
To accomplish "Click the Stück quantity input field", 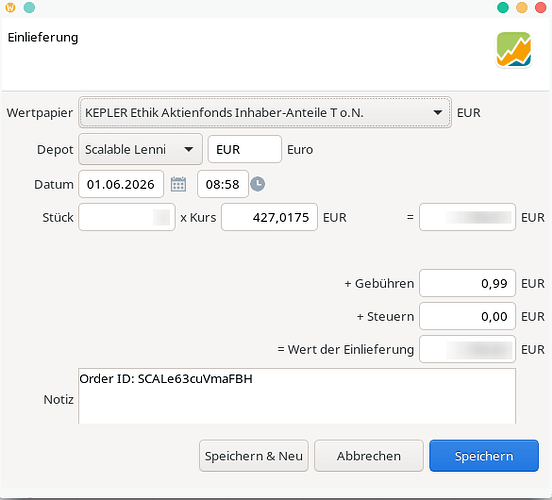I will pos(127,217).
